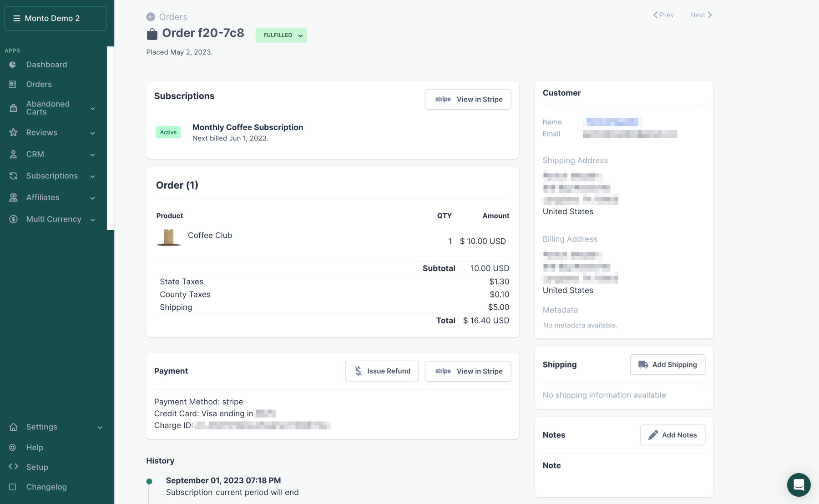
Task: Click Issue Refund button
Action: [x=382, y=371]
